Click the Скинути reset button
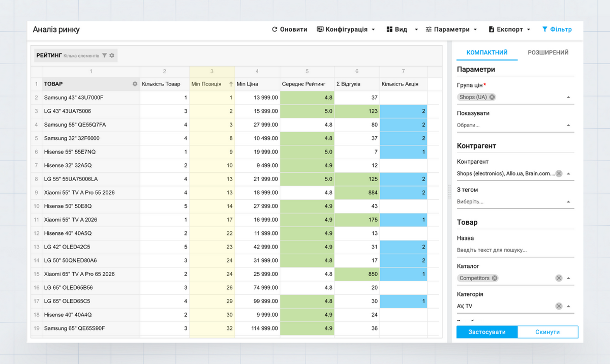This screenshot has width=610, height=364. [547, 332]
